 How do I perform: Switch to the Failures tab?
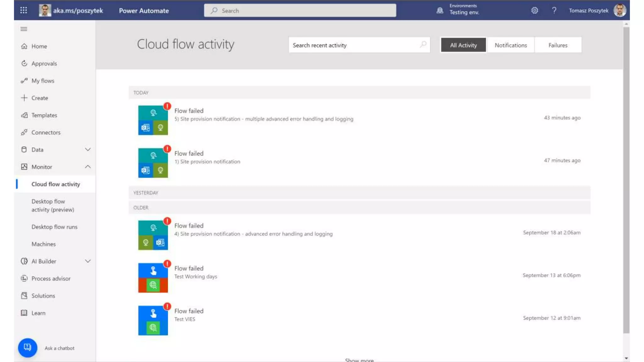558,45
